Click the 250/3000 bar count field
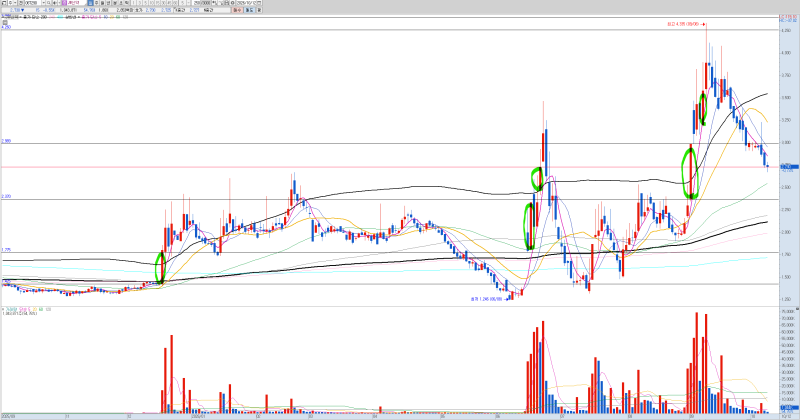 pos(202,3)
